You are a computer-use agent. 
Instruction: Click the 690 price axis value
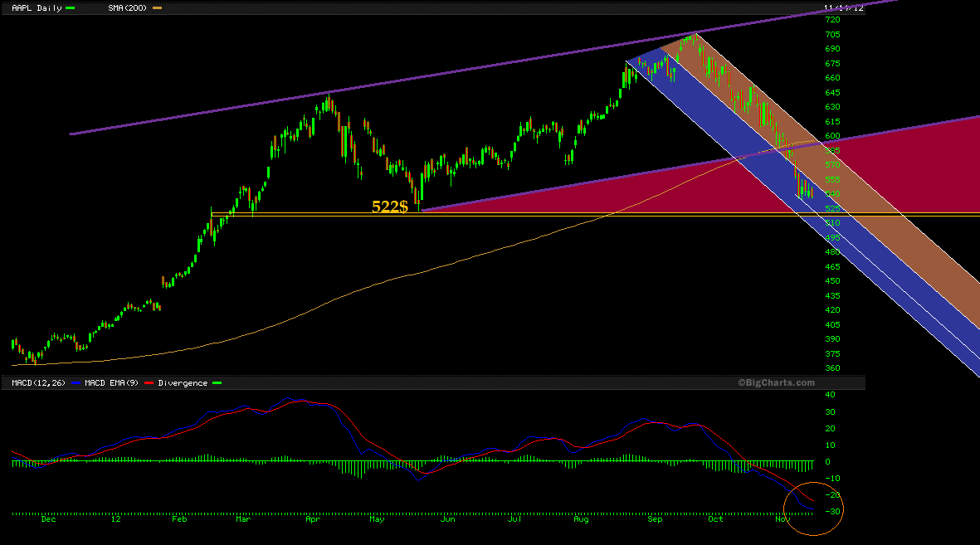(832, 49)
